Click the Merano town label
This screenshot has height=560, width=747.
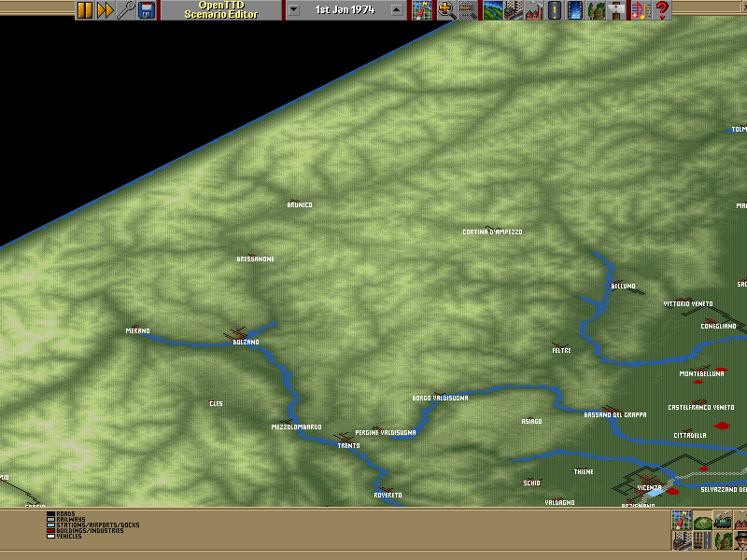pyautogui.click(x=137, y=330)
